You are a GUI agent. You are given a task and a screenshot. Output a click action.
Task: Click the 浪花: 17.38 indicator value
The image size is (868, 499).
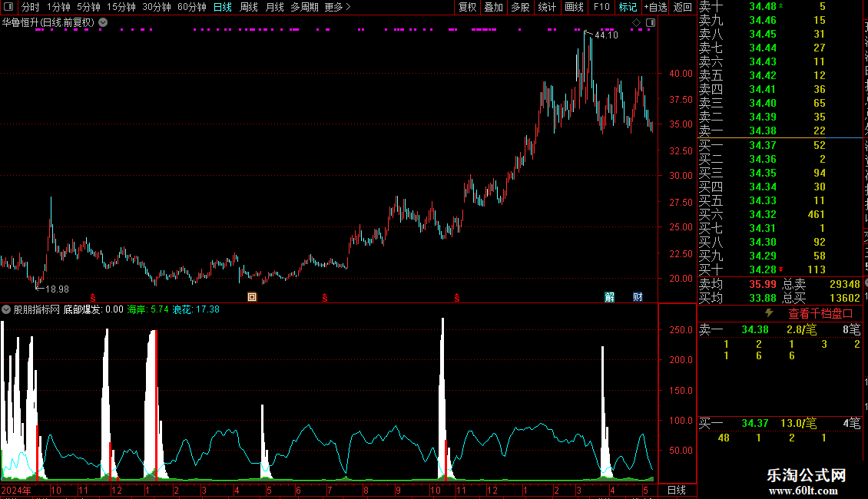(196, 309)
